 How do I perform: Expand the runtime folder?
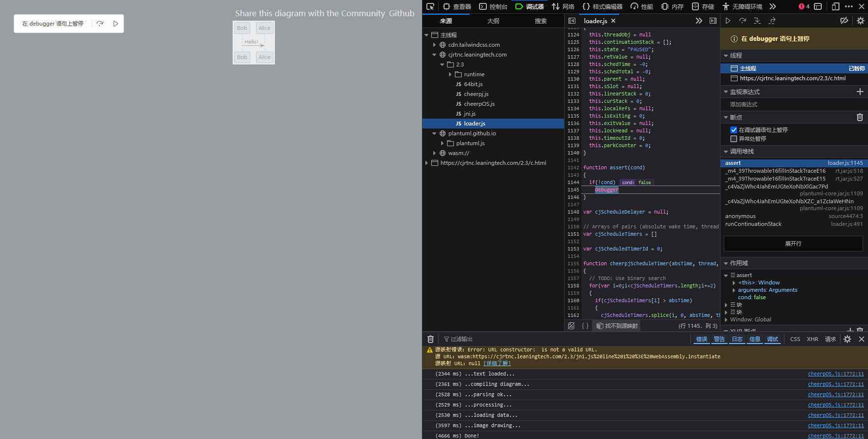coord(450,74)
